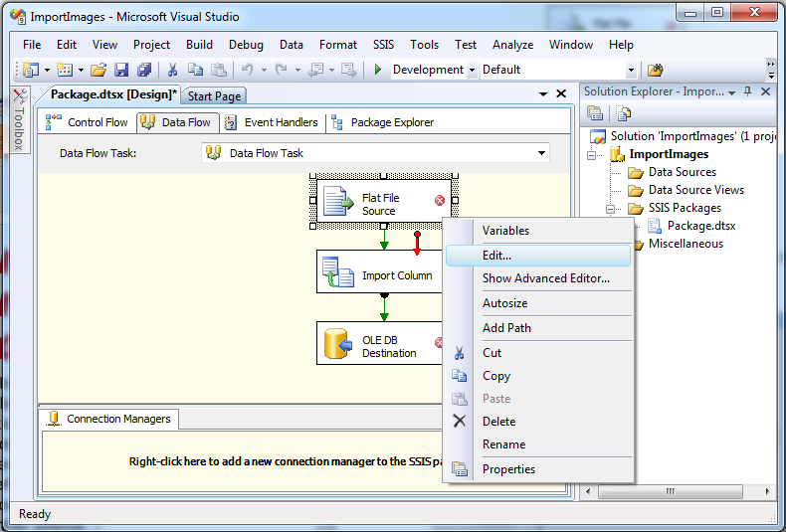
Task: Click the New Project toolbar icon
Action: pos(31,70)
